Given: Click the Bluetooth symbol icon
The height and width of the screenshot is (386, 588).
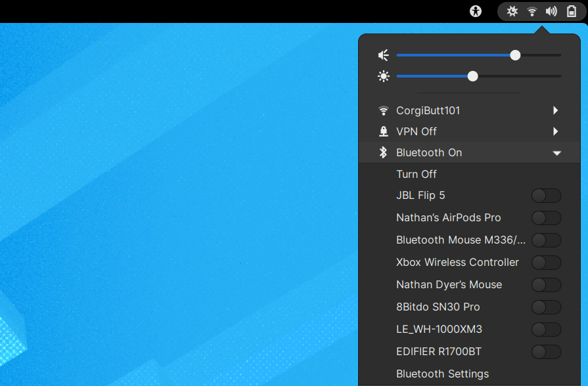Looking at the screenshot, I should click(383, 152).
